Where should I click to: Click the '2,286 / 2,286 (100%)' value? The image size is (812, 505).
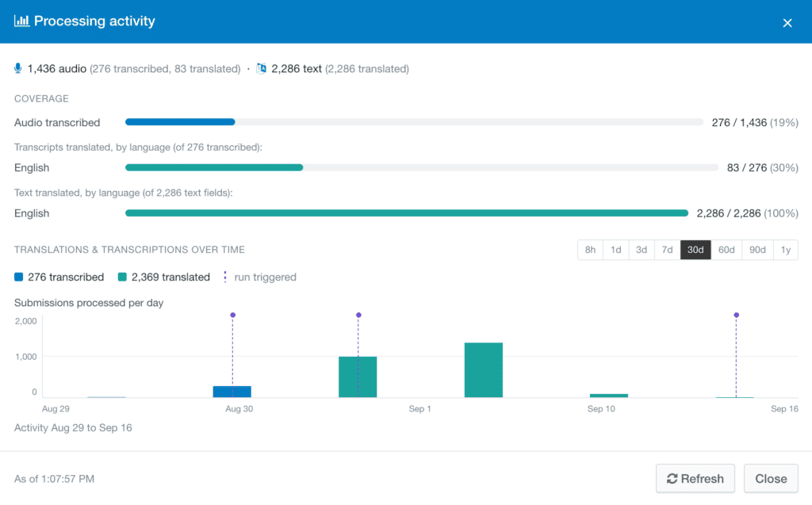pos(747,213)
